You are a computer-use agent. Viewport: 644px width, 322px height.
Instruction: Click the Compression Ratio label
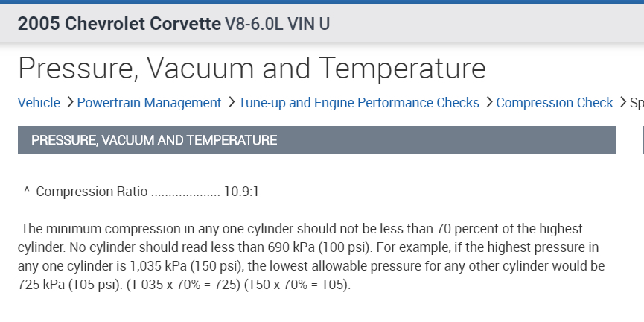pyautogui.click(x=92, y=192)
